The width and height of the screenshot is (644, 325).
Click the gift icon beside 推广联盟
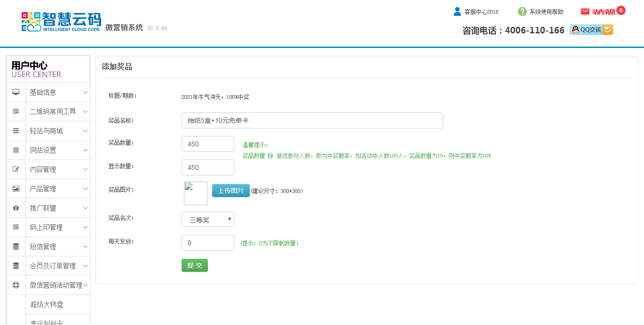pos(16,208)
